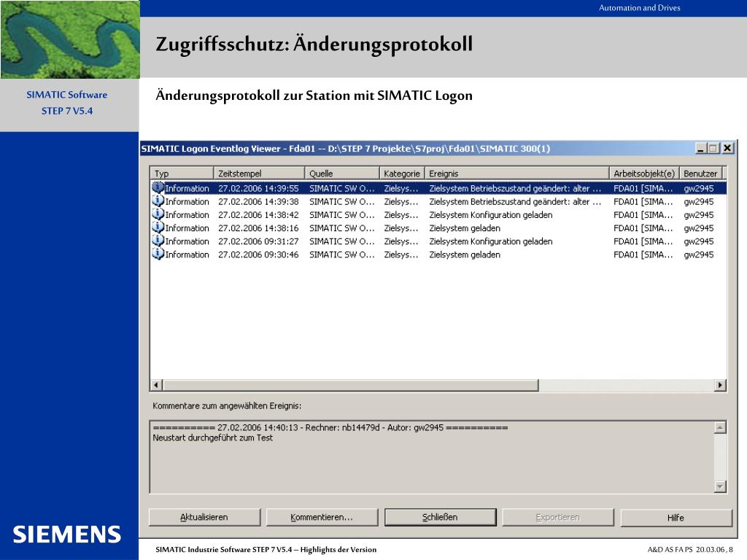The image size is (747, 560).
Task: Click the Arbeitsobjekt(e) column header
Action: tap(644, 174)
